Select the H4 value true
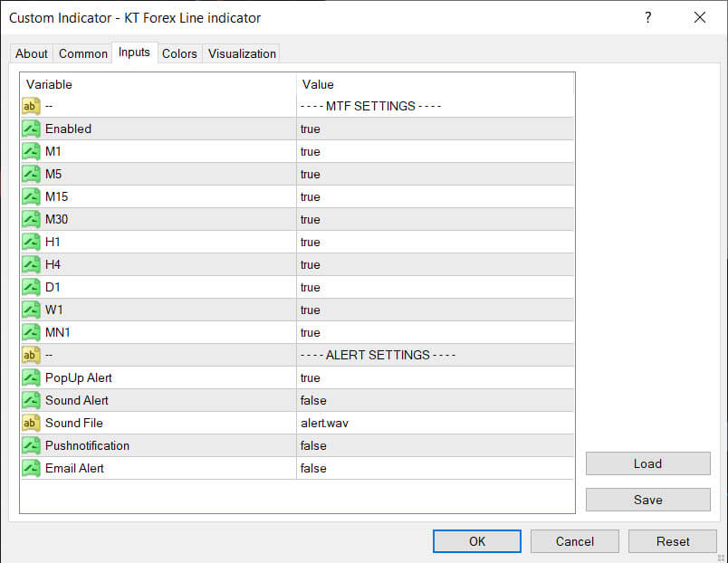This screenshot has height=563, width=728. (311, 264)
